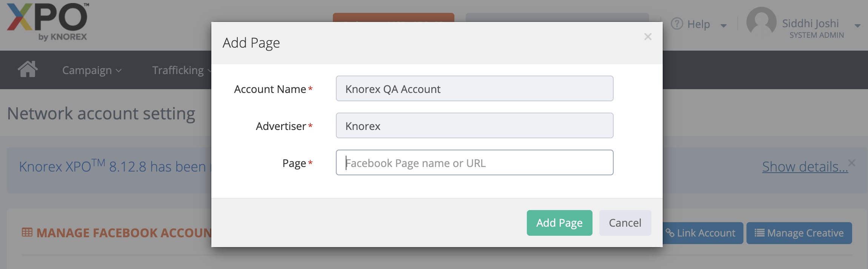
Task: Click the Add Page green button
Action: tap(559, 223)
